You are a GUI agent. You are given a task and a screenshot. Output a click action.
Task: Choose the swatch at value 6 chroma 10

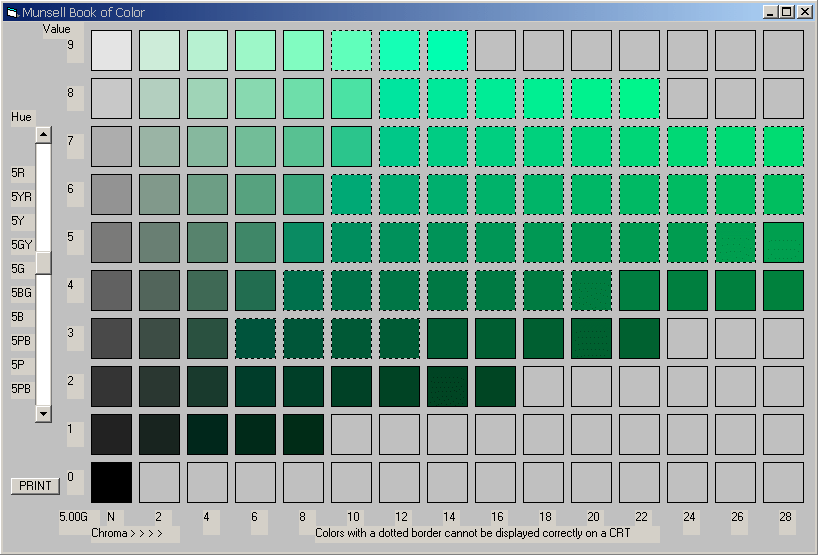point(351,195)
